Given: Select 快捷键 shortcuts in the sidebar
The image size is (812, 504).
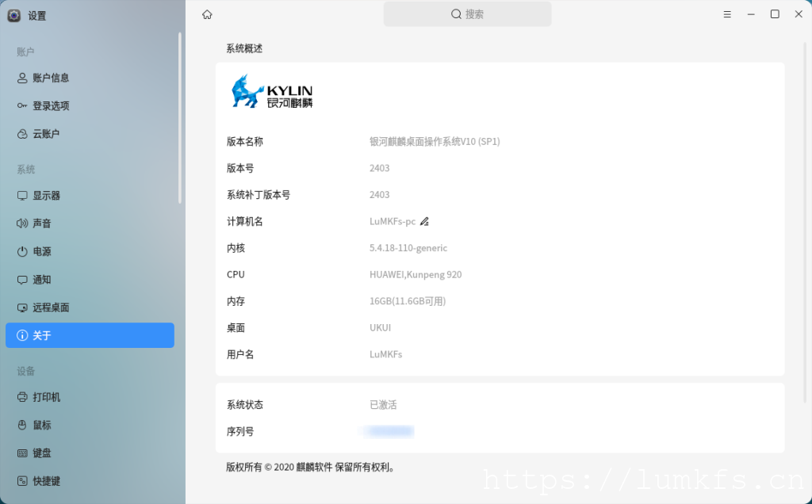Looking at the screenshot, I should point(46,481).
